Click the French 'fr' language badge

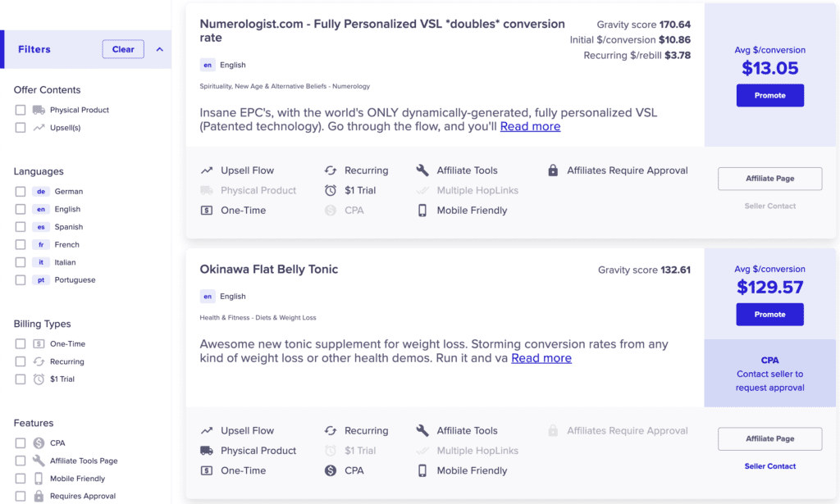point(41,244)
